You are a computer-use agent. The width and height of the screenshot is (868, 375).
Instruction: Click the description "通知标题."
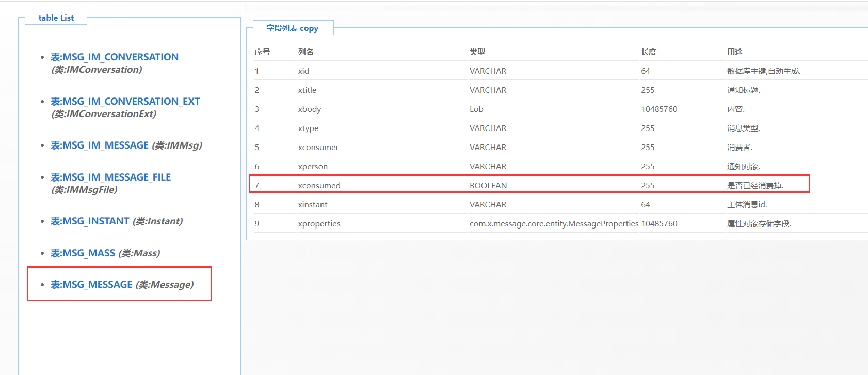point(744,90)
